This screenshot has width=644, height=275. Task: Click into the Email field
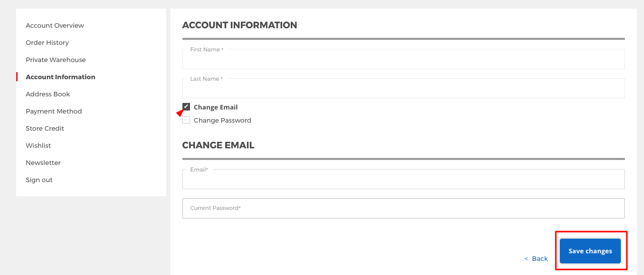click(403, 179)
